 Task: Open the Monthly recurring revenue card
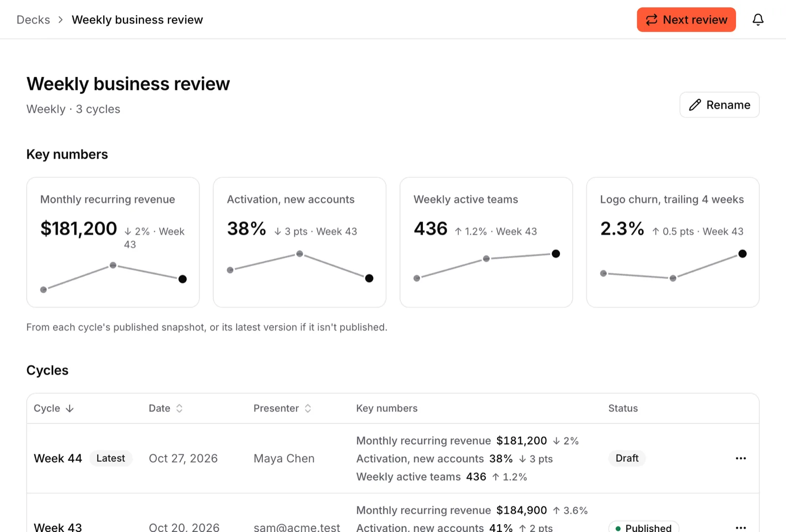coord(113,242)
